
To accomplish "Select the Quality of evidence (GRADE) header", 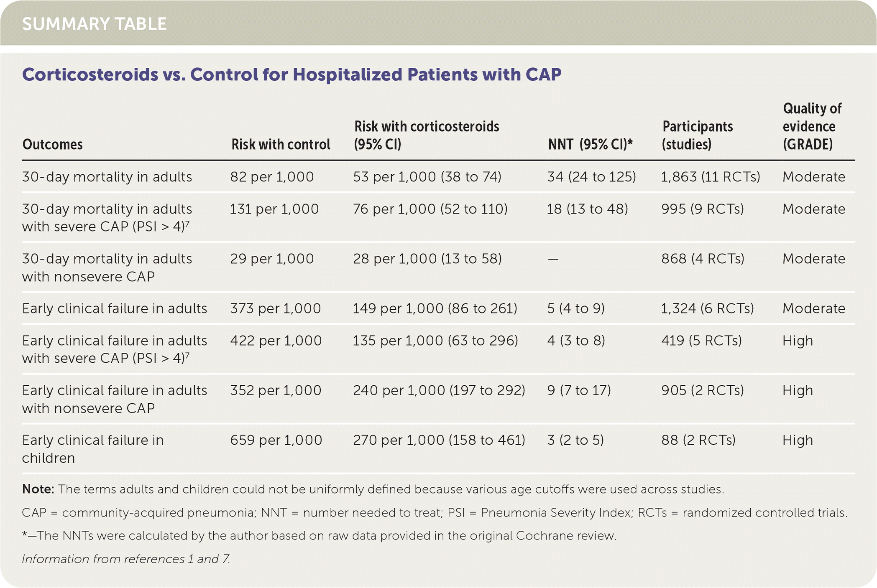I will tap(812, 126).
